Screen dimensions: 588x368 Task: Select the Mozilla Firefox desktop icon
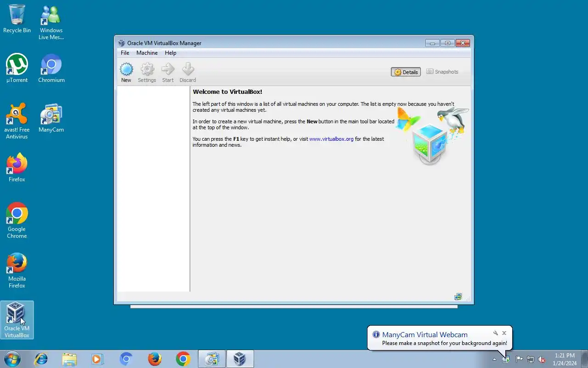[17, 270]
